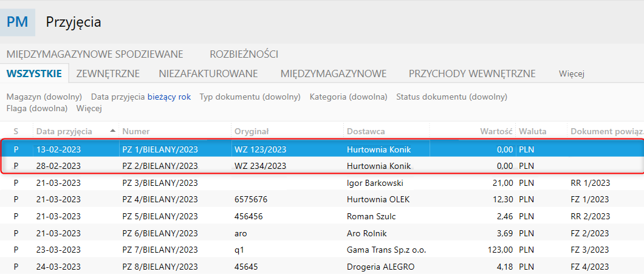Click the original WZ 123/2023 cell
Viewport: 644px width, 280px height.
click(x=260, y=149)
